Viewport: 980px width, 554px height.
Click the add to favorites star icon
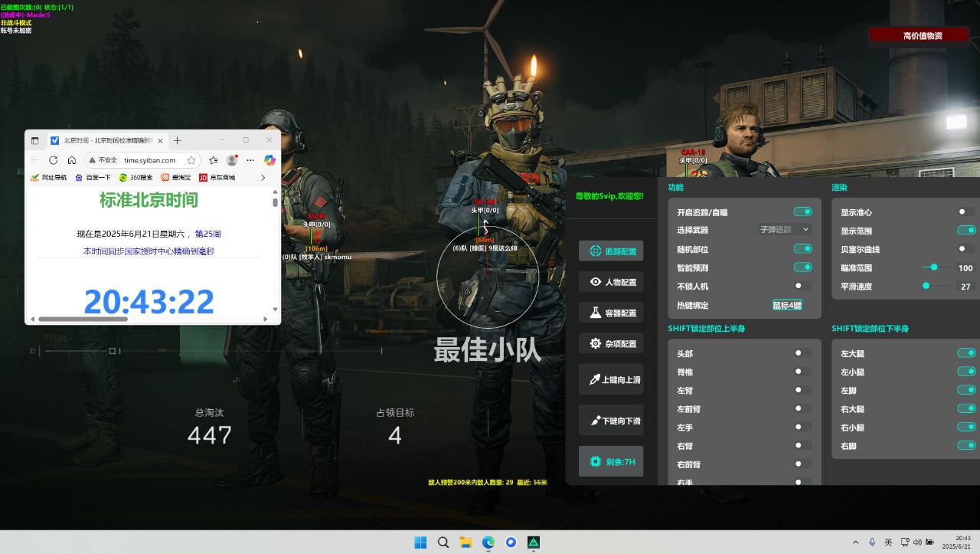(191, 160)
